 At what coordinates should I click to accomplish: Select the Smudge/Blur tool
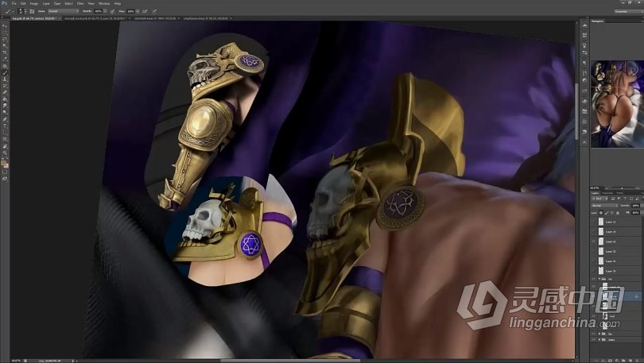[x=5, y=106]
